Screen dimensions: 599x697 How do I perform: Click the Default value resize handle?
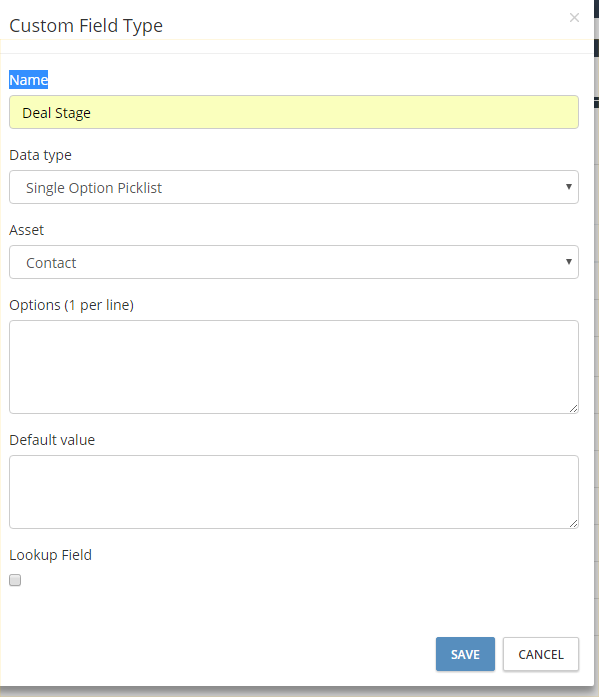click(573, 524)
